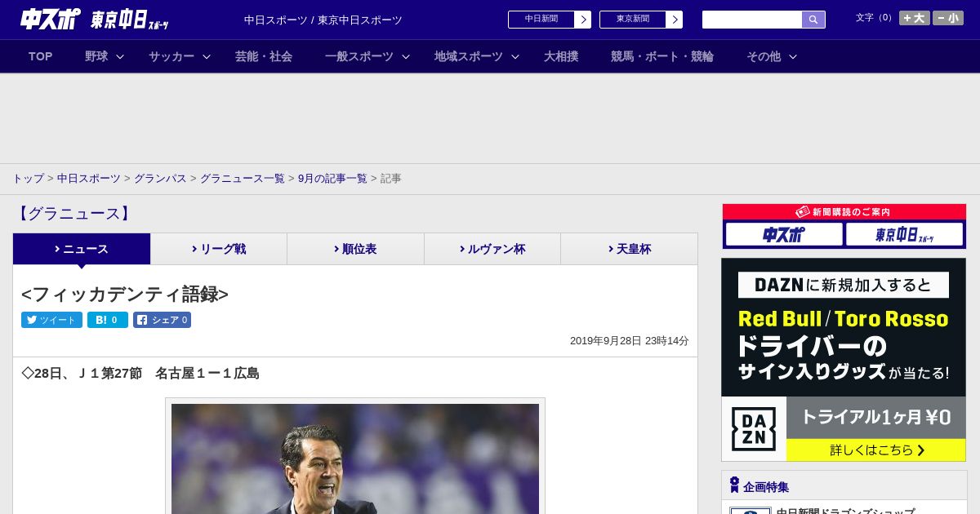The image size is (980, 514).
Task: Click the 2019年9月28日 23時14分 timestamp
Action: click(629, 341)
